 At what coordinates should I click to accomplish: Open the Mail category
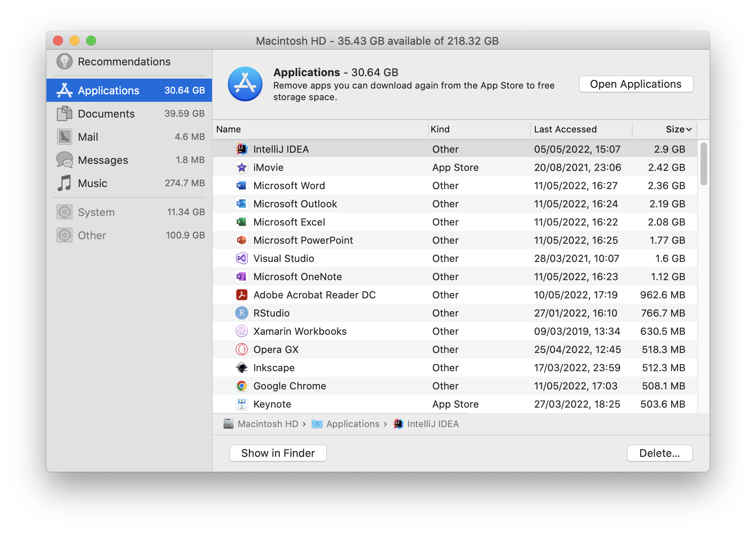click(129, 137)
